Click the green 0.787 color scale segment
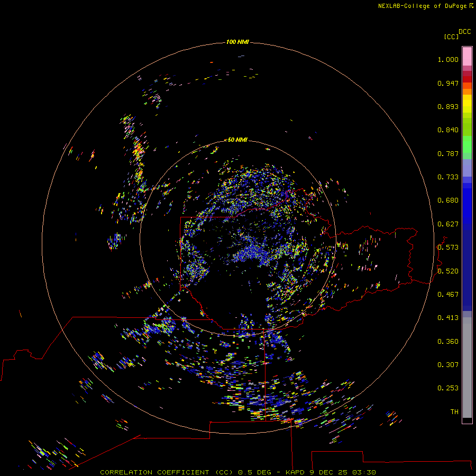Viewport: 476px width, 476px height. click(x=467, y=148)
